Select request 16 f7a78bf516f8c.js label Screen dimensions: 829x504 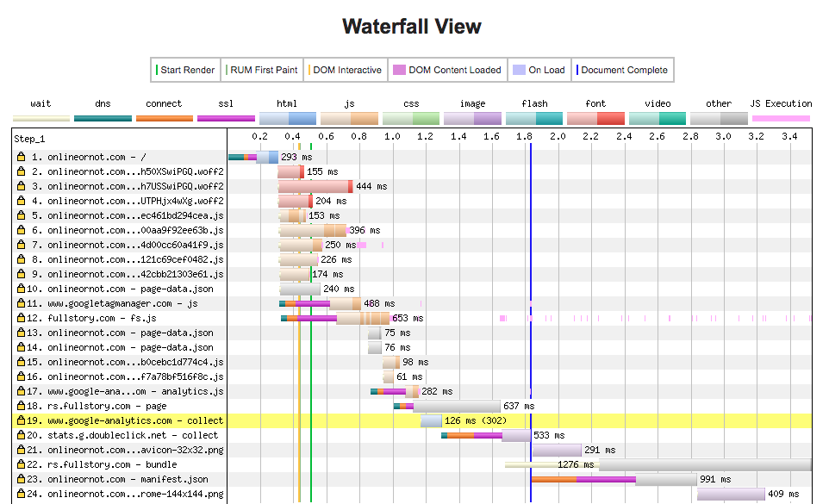[x=125, y=376]
